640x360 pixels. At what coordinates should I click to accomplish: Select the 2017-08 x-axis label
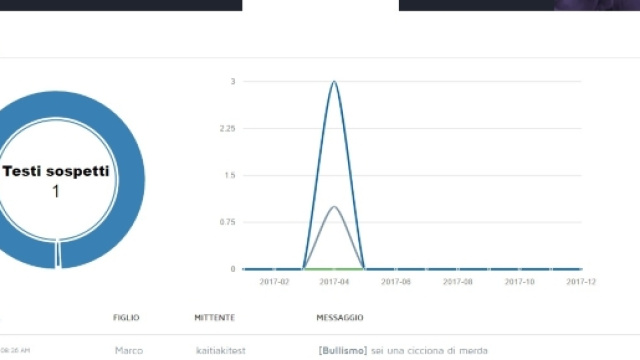[458, 282]
